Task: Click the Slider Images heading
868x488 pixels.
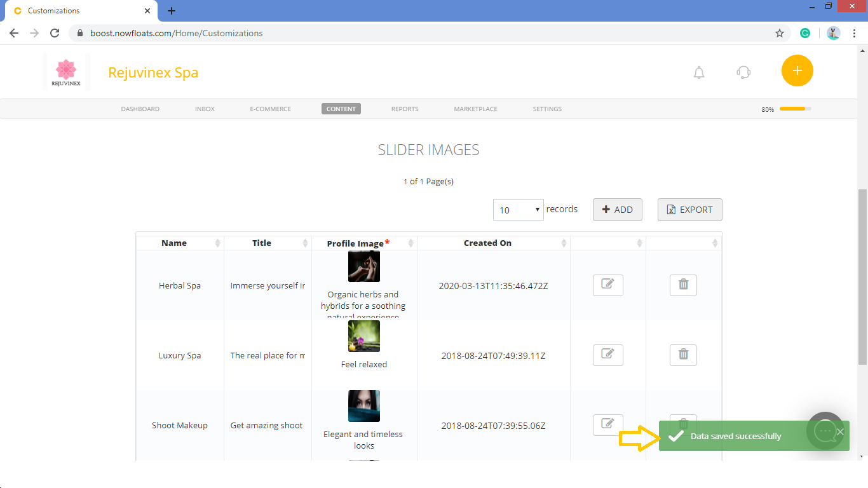Action: (x=428, y=150)
